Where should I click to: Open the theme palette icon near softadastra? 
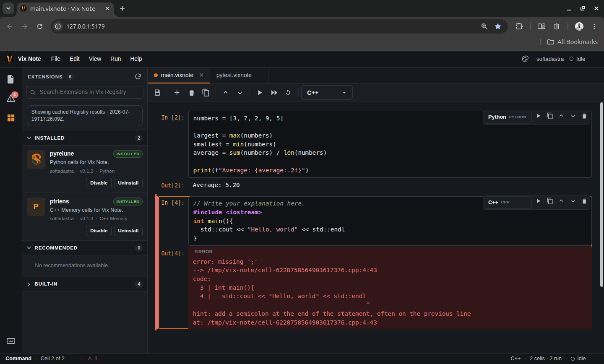(525, 59)
